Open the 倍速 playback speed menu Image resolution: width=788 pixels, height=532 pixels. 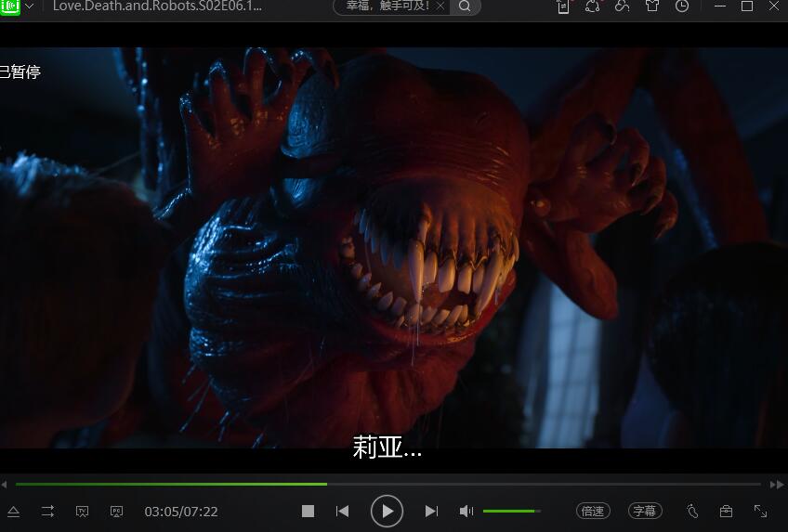pos(592,511)
